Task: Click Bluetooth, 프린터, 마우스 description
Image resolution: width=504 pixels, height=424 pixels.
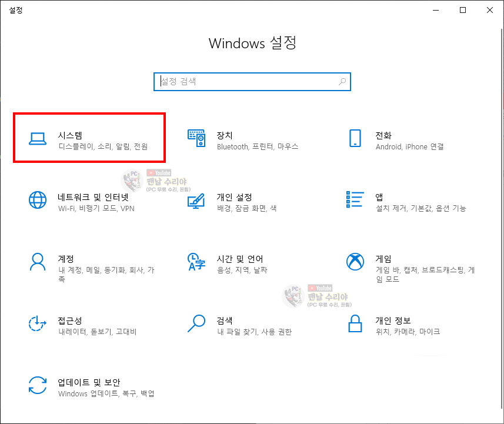Action: [x=258, y=146]
